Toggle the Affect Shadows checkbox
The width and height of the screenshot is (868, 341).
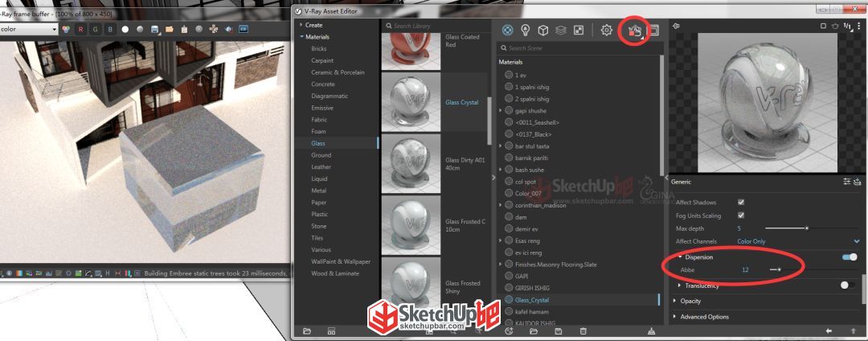[741, 203]
